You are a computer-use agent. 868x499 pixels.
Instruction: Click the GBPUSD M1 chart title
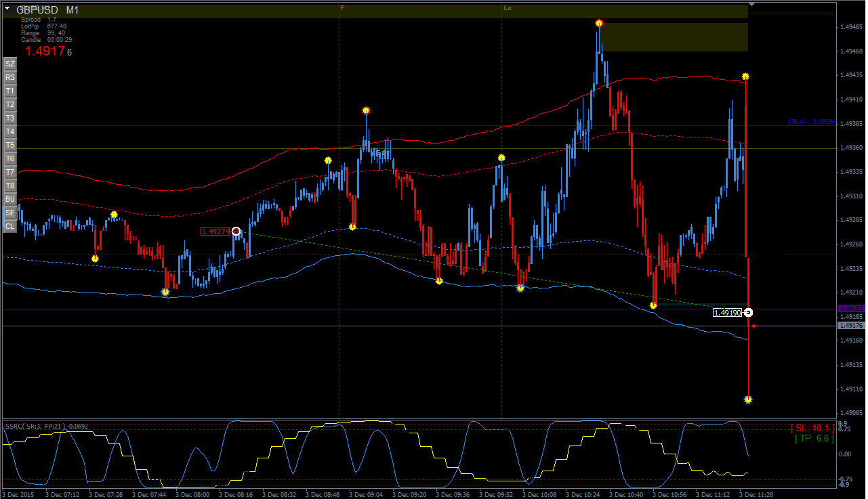click(x=47, y=10)
